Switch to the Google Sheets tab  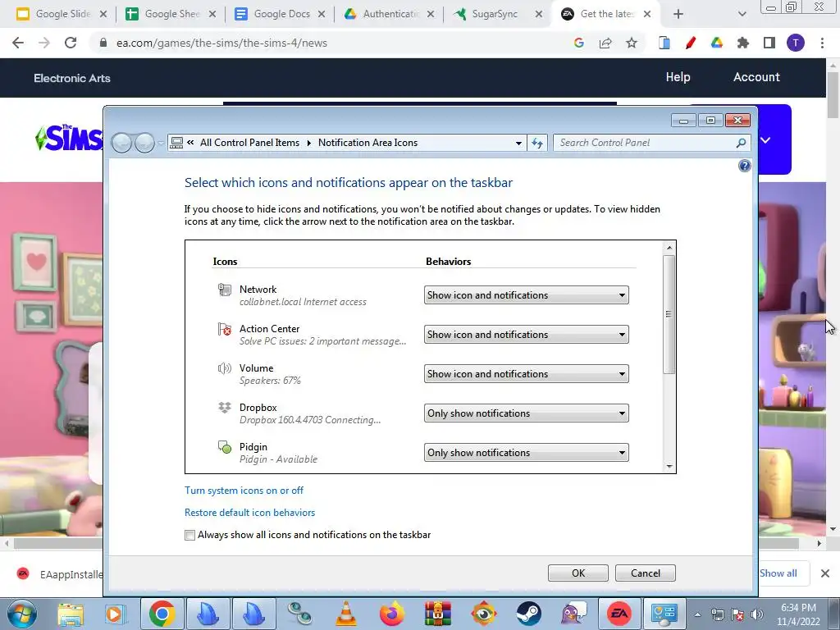pyautogui.click(x=171, y=14)
